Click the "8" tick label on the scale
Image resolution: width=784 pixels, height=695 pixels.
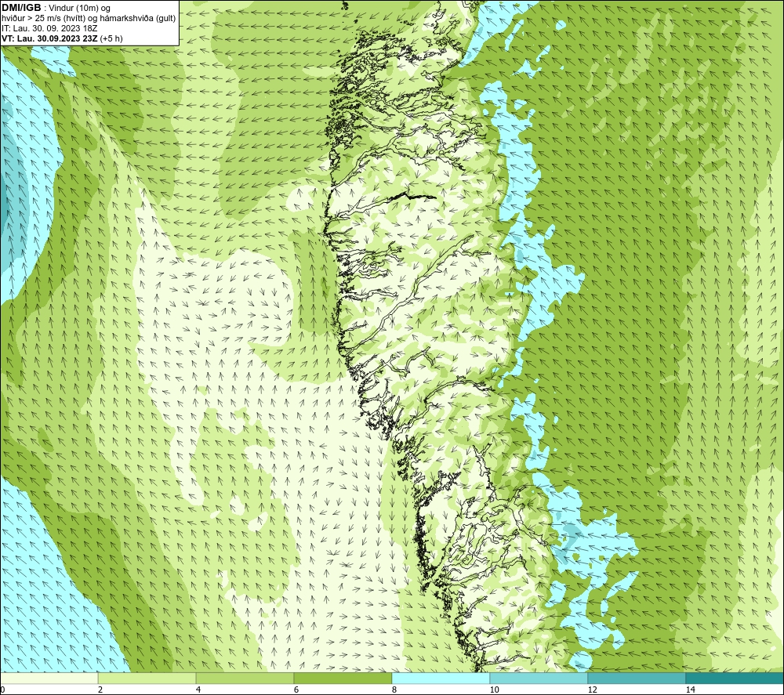[394, 690]
